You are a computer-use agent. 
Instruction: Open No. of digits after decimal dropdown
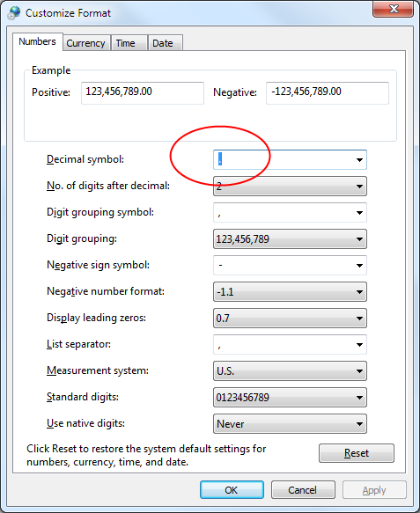[x=290, y=187]
